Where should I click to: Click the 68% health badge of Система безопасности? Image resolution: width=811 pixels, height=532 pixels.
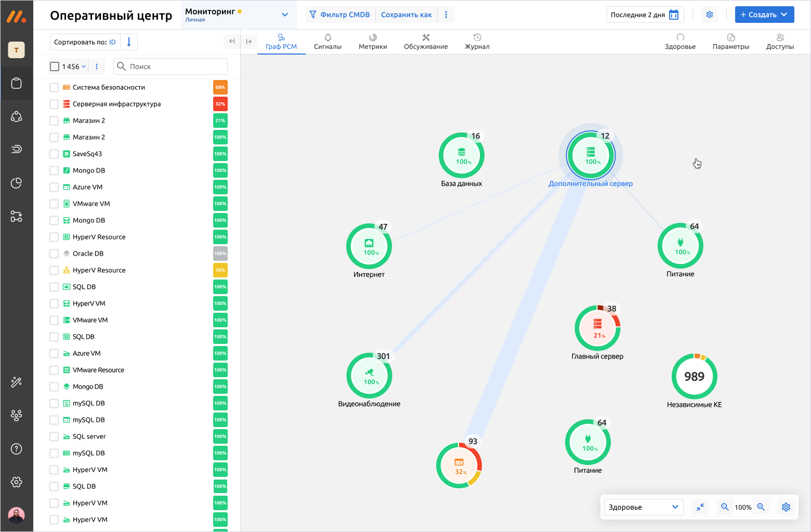point(220,87)
